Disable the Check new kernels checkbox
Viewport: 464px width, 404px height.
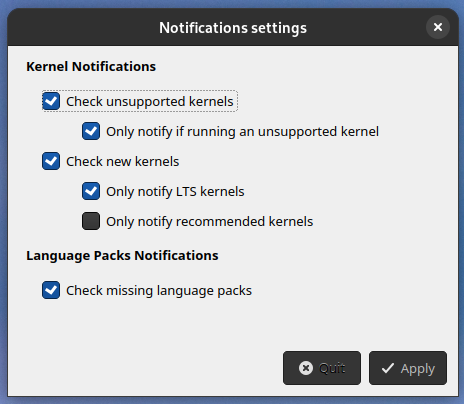[51, 161]
